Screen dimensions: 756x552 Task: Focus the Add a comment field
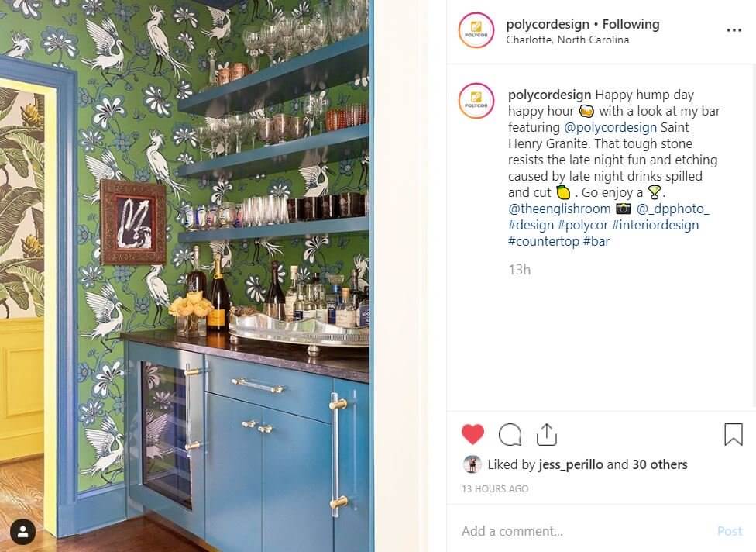click(583, 531)
